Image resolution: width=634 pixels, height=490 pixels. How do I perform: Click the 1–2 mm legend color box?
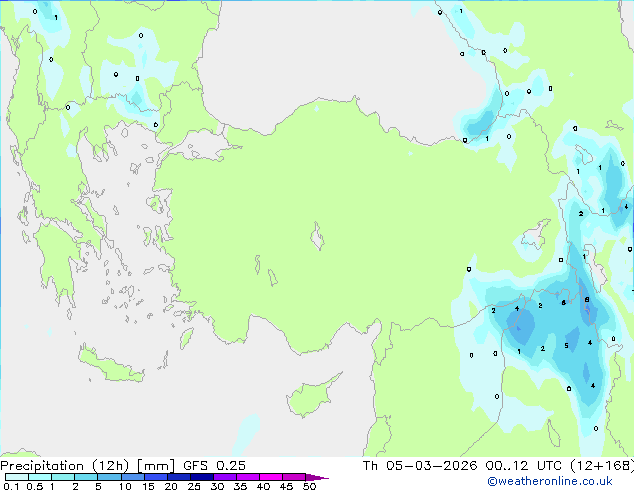click(x=63, y=477)
